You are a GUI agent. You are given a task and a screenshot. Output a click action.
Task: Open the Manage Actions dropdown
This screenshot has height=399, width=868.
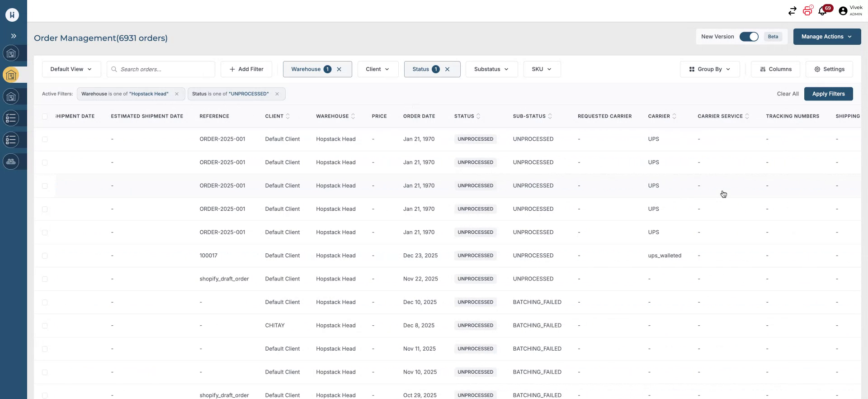click(826, 37)
